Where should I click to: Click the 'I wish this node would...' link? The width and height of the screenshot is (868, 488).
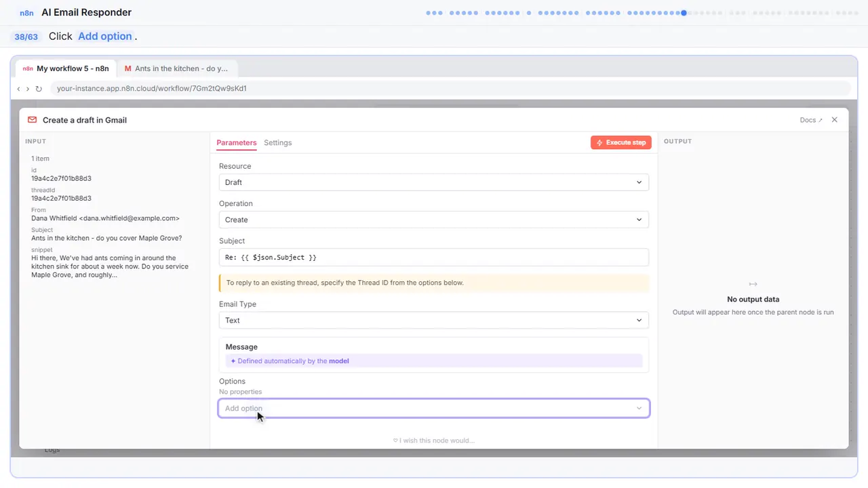point(434,441)
